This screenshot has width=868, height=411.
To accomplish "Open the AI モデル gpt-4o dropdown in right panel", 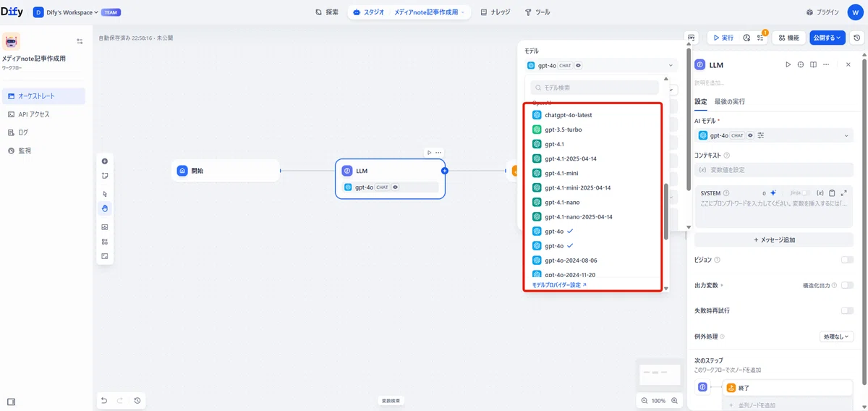I will click(x=774, y=135).
